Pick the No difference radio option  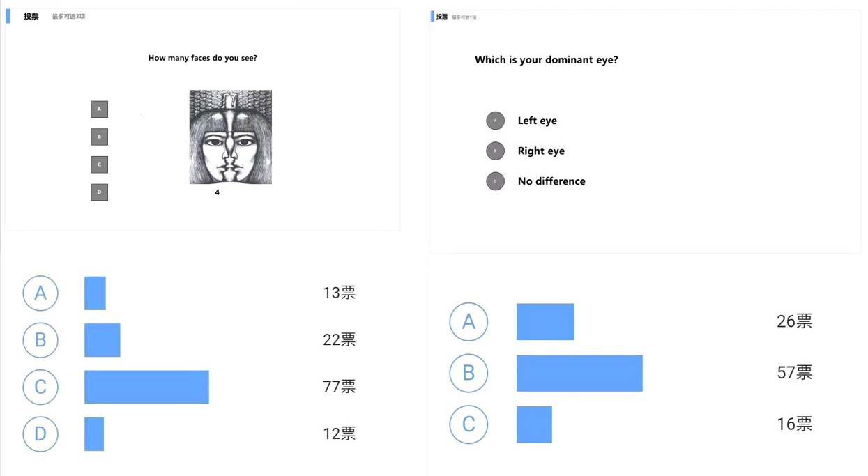point(495,181)
